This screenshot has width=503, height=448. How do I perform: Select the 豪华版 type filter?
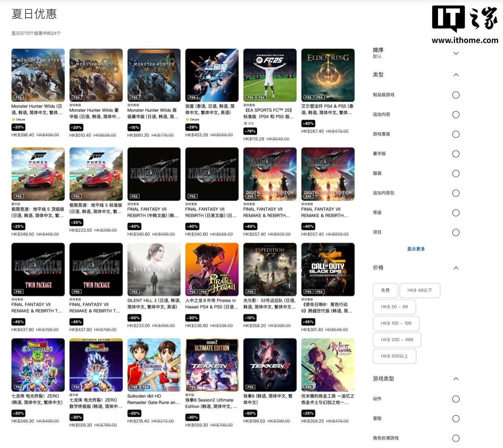[456, 154]
